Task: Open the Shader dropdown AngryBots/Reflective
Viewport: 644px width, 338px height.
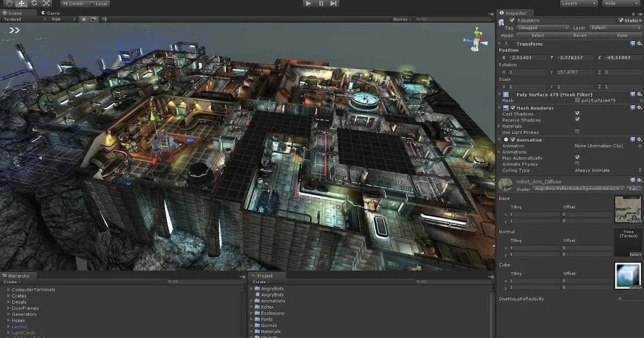Action: click(579, 188)
